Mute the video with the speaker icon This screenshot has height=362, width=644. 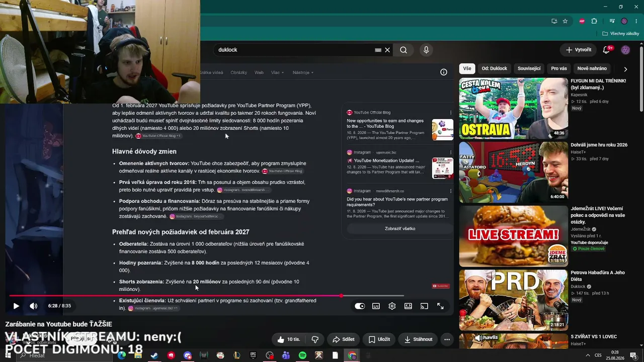pyautogui.click(x=33, y=306)
